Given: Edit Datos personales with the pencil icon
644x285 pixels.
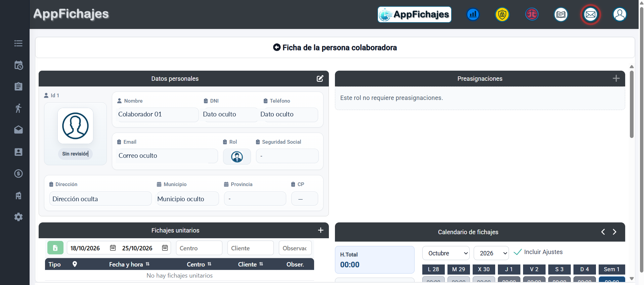Looking at the screenshot, I should (x=320, y=78).
